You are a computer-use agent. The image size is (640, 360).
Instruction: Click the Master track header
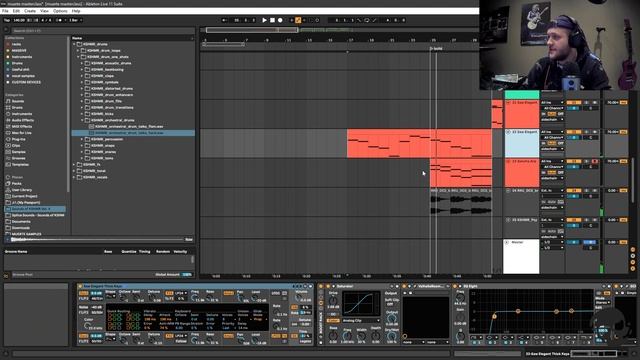[x=521, y=256]
